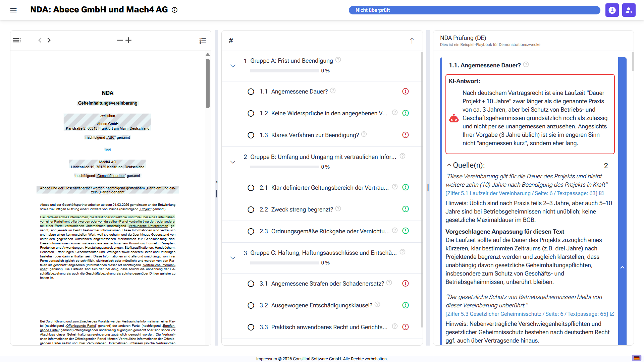Click the review panel vertical scrollbar

click(x=632, y=61)
